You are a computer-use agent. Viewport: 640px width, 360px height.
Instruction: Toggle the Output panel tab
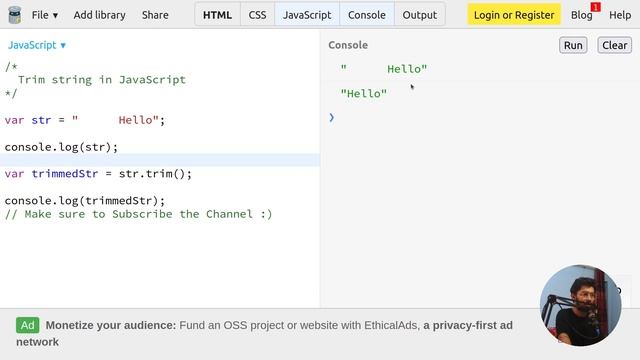[x=420, y=15]
